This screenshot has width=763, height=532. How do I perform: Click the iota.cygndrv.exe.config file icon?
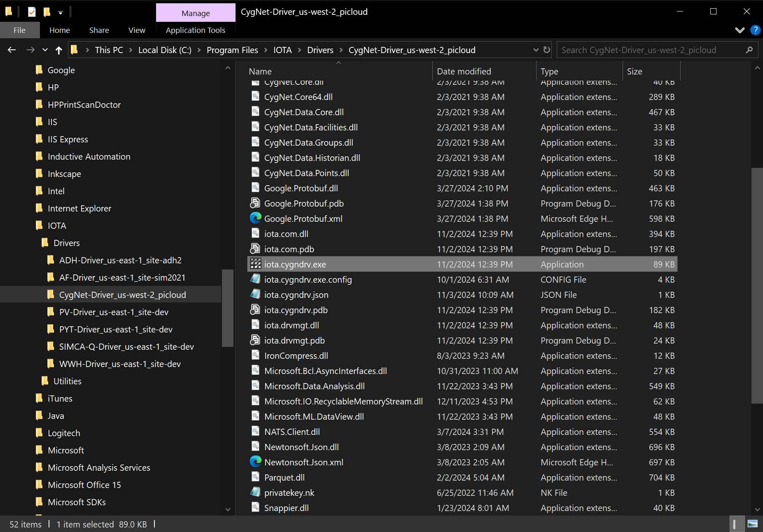coord(256,279)
